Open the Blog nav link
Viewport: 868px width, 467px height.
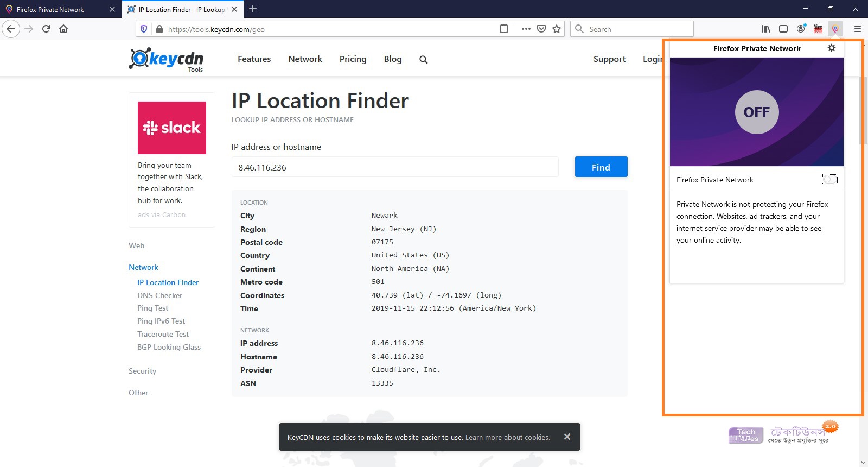tap(393, 59)
